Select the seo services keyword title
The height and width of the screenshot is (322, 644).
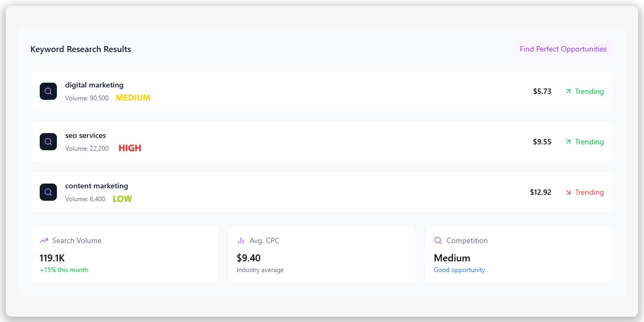coord(86,135)
